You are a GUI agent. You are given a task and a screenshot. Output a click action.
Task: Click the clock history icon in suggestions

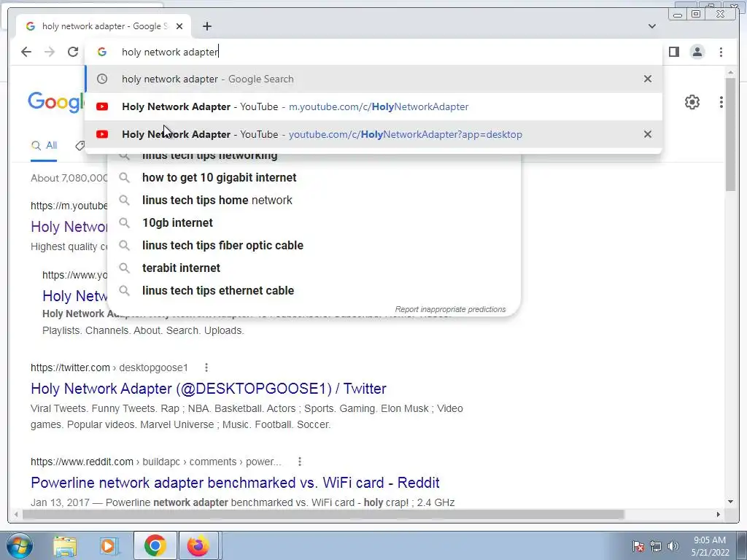102,79
